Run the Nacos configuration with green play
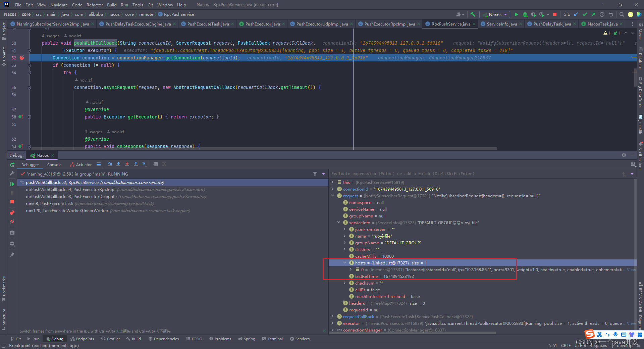Image resolution: width=644 pixels, height=349 pixels. click(x=516, y=14)
